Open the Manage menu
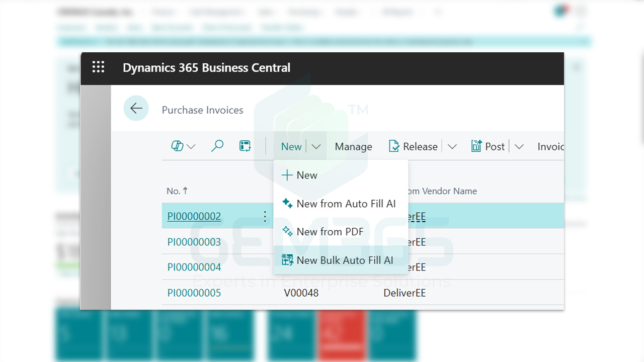The image size is (644, 362). point(354,147)
